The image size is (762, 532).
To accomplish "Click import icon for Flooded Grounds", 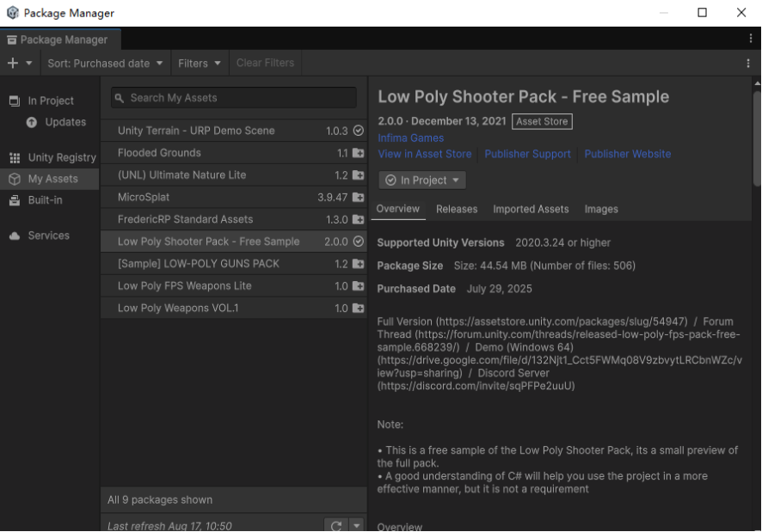I will tap(358, 153).
